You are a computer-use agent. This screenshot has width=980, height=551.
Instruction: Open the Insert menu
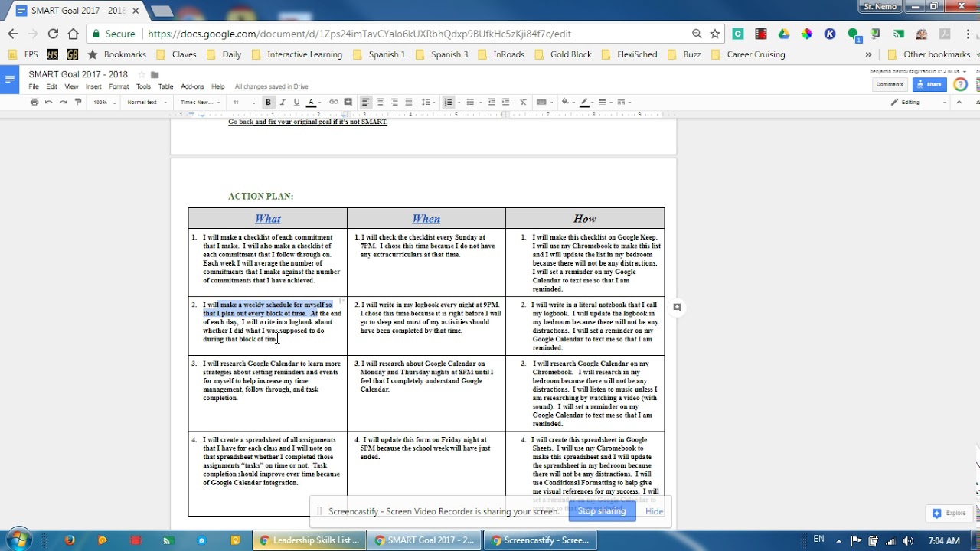93,86
